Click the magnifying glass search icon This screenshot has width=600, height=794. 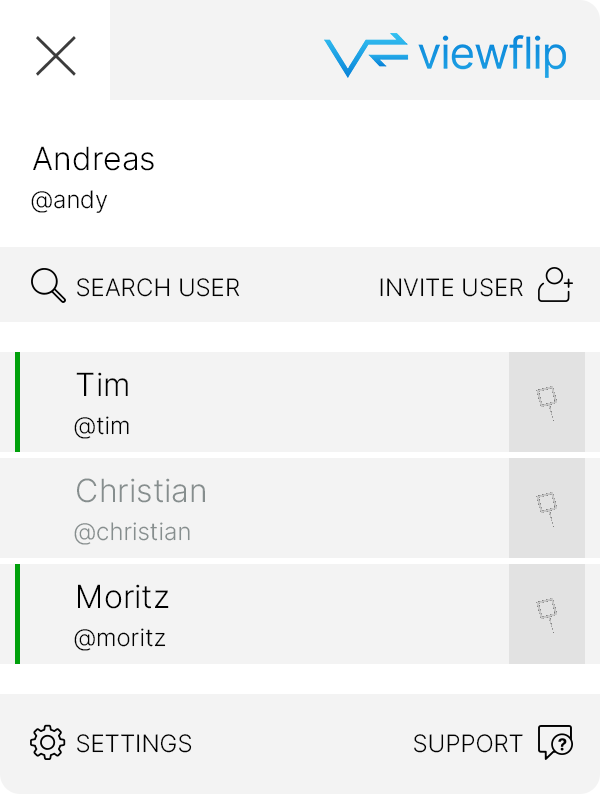(x=47, y=287)
